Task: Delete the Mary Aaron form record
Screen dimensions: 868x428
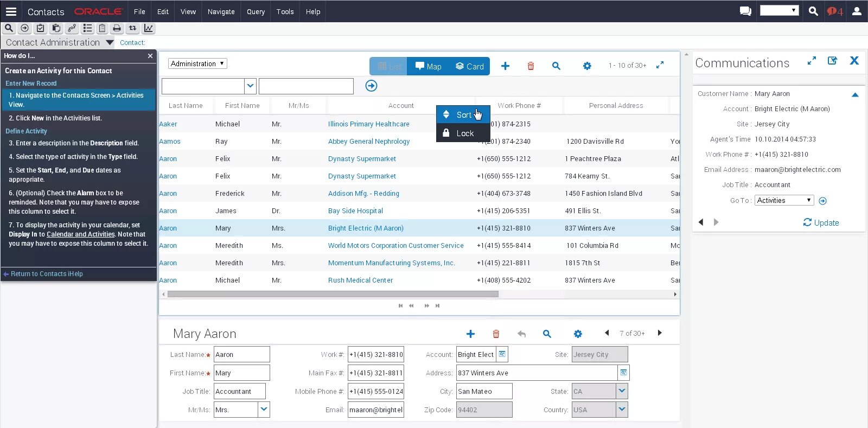Action: (496, 334)
